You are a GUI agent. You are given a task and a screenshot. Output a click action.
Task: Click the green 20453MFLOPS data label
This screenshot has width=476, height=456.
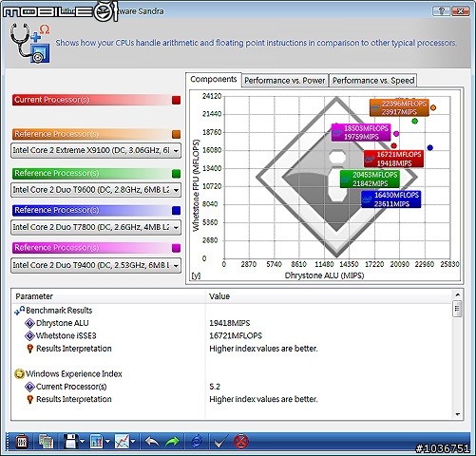[x=370, y=179]
